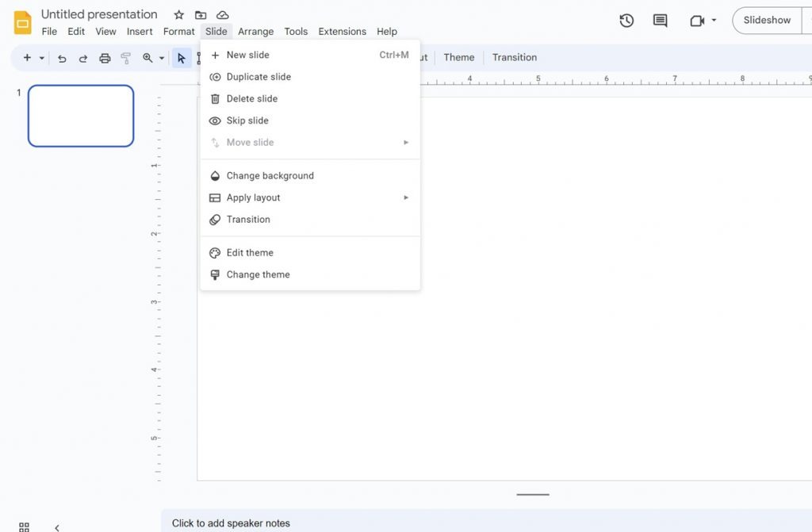Open the Insert menu
This screenshot has height=532, width=812.
click(140, 32)
